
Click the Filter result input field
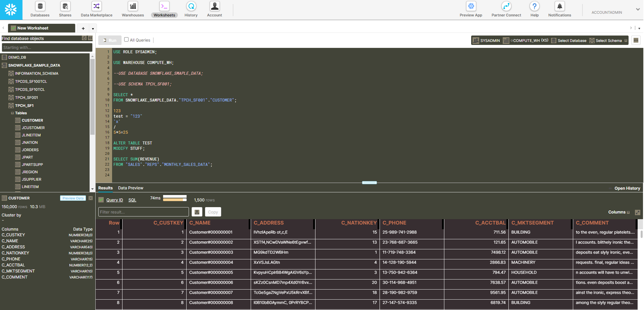tap(144, 212)
